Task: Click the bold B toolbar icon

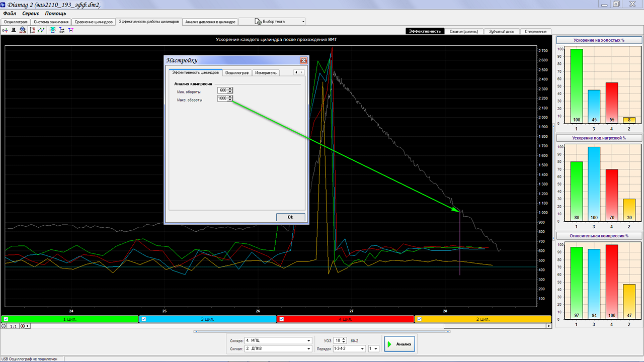Action: [14, 30]
